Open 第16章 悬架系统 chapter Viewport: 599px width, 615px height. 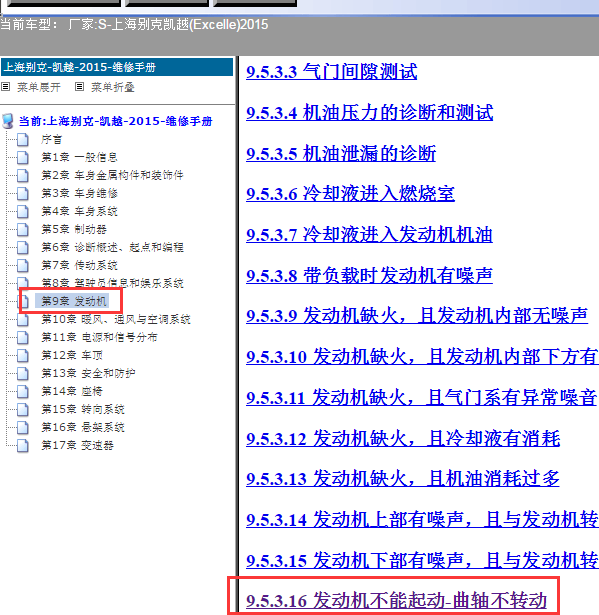coord(83,428)
